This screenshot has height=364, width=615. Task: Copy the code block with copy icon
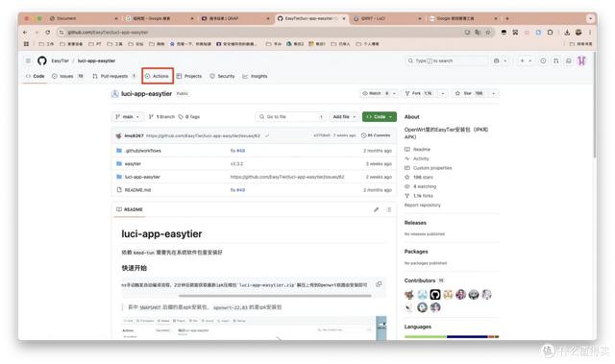pyautogui.click(x=379, y=284)
